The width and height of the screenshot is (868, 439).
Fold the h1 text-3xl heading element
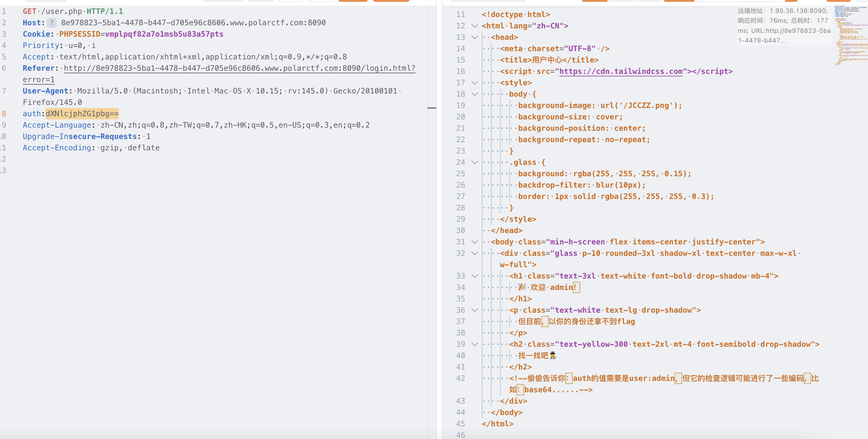(x=474, y=276)
